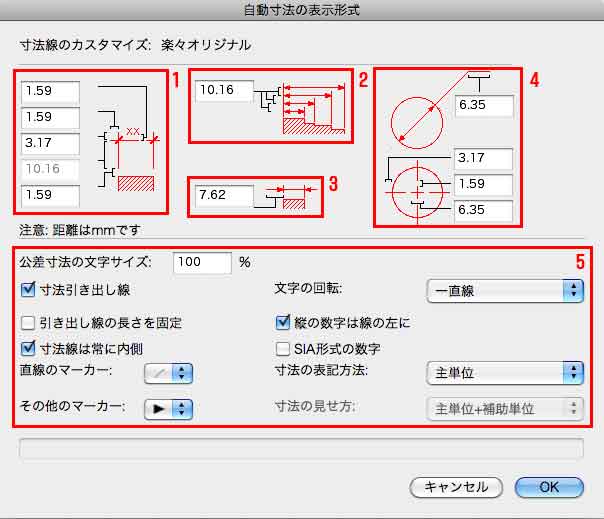604x519 pixels.
Task: Click the 7.62 value field in section 3
Action: 224,194
